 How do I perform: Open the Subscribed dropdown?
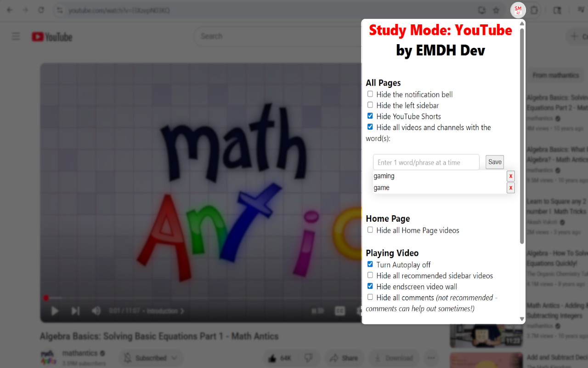click(151, 357)
